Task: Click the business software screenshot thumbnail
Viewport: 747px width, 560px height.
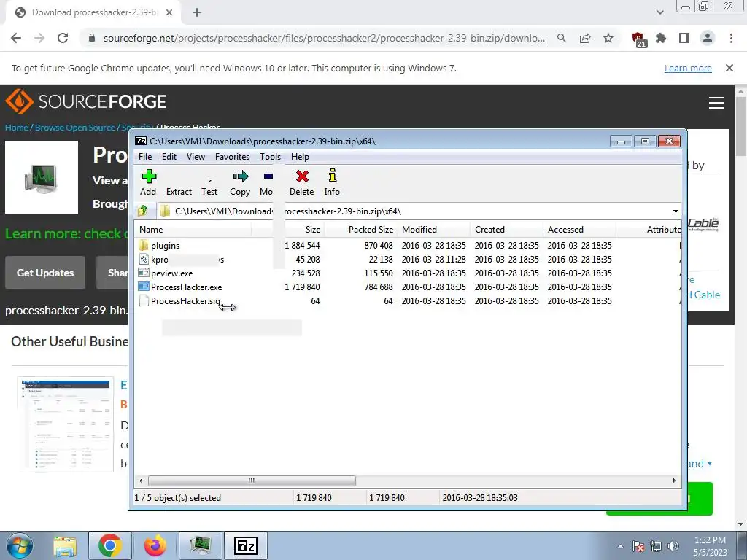Action: [66, 424]
